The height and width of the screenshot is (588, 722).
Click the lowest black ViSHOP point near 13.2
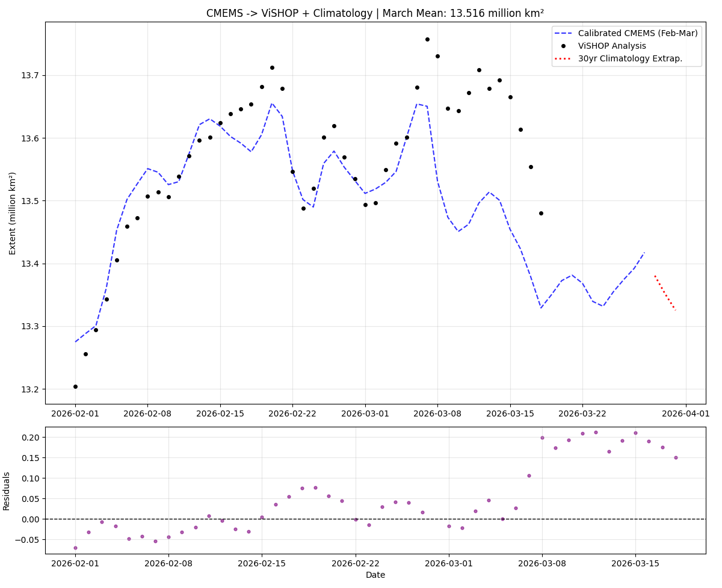click(x=75, y=386)
